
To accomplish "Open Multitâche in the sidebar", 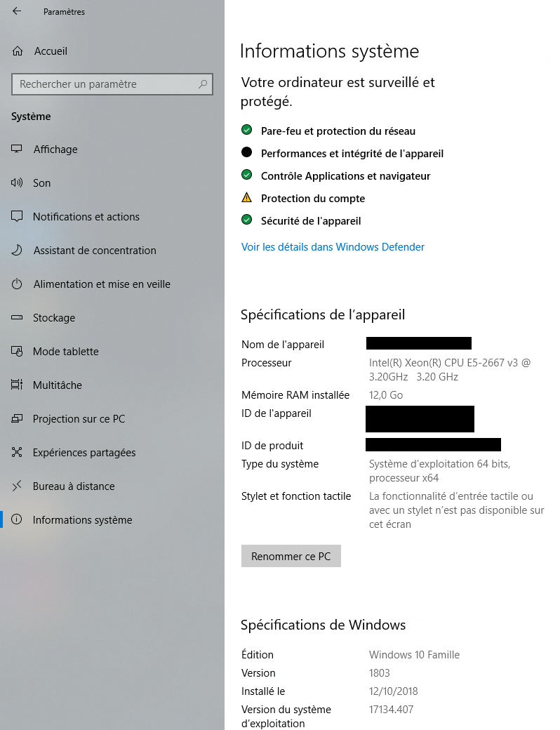I will (58, 385).
